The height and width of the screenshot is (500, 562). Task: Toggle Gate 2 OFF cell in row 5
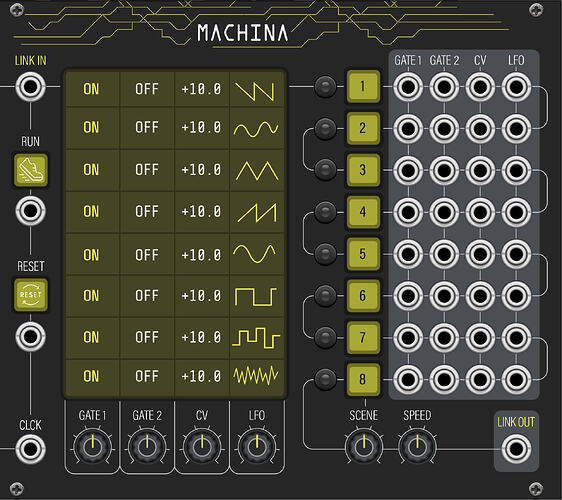[147, 255]
